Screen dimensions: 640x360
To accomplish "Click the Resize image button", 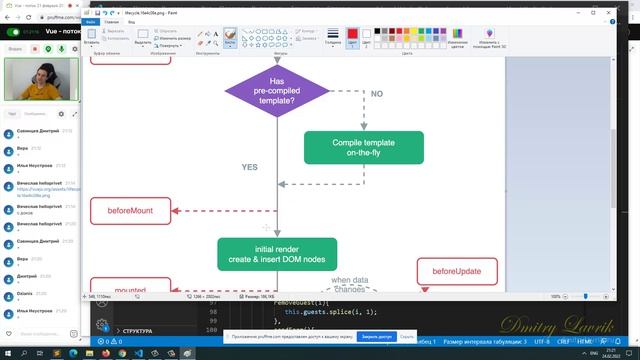I will 172,38.
